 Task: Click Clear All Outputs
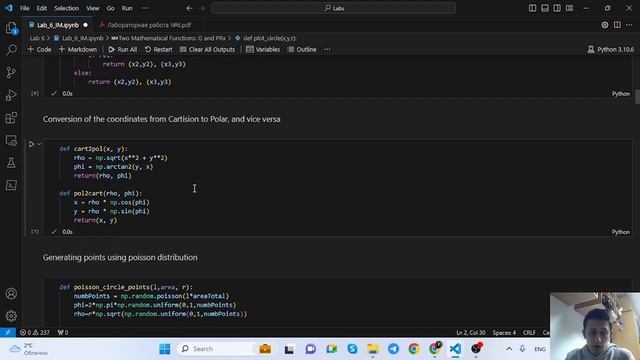coord(207,49)
